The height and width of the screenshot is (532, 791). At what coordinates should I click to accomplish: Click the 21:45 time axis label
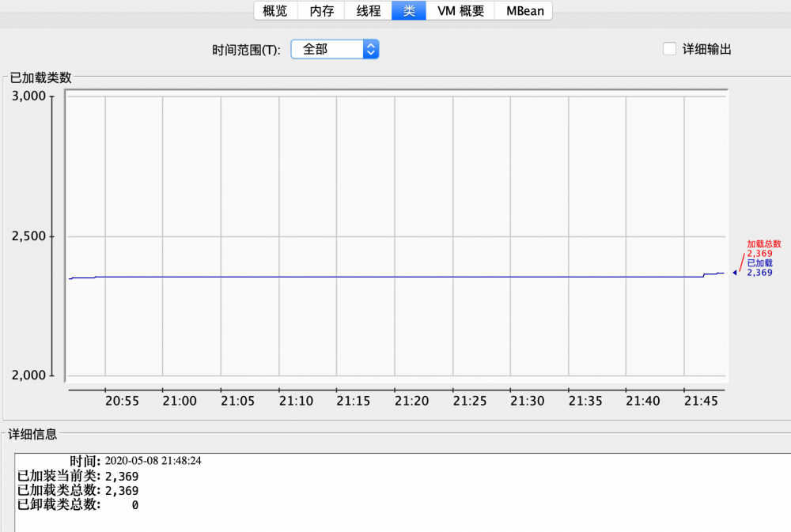[701, 401]
